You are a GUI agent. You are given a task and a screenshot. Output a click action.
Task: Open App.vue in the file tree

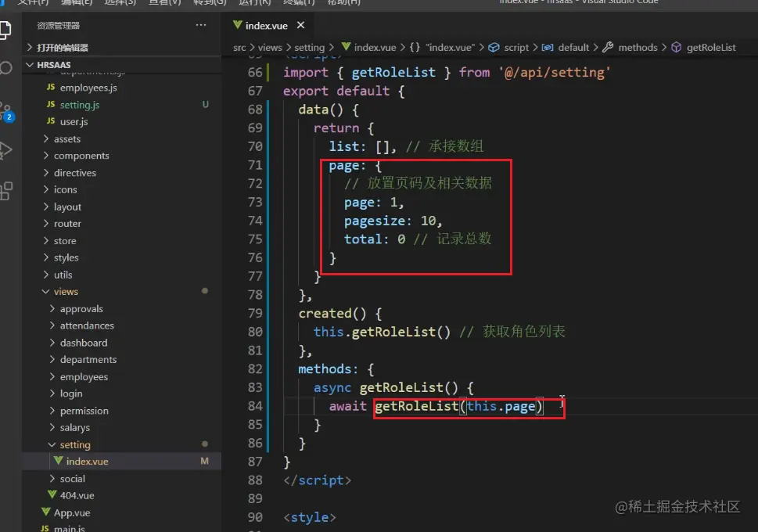(72, 512)
